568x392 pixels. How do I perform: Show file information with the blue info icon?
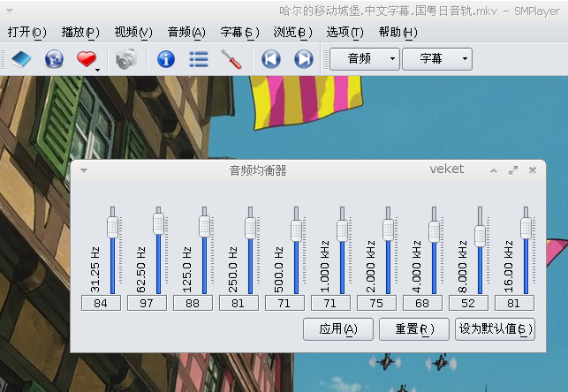[166, 59]
